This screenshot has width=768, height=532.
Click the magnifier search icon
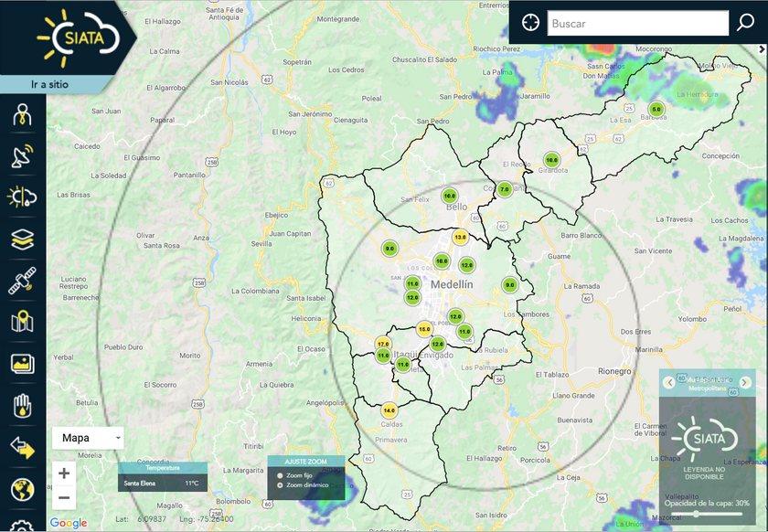[x=745, y=24]
